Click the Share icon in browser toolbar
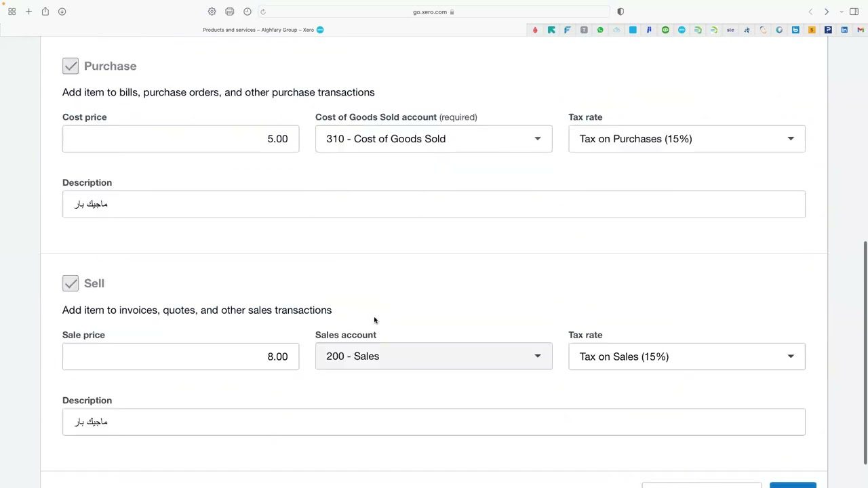 tap(45, 12)
